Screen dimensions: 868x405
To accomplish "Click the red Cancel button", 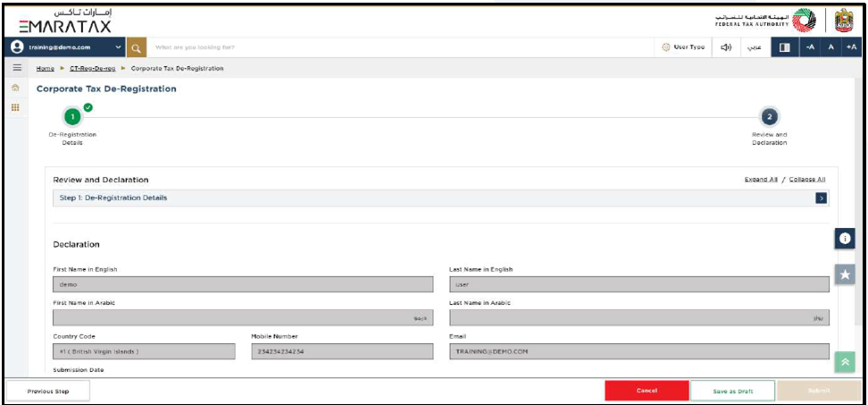I will point(647,391).
